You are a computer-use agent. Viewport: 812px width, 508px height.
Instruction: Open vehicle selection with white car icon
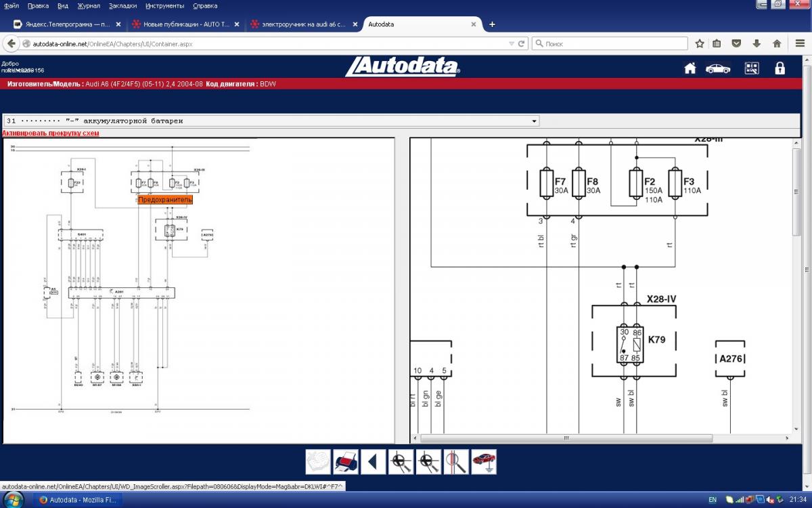click(x=718, y=68)
